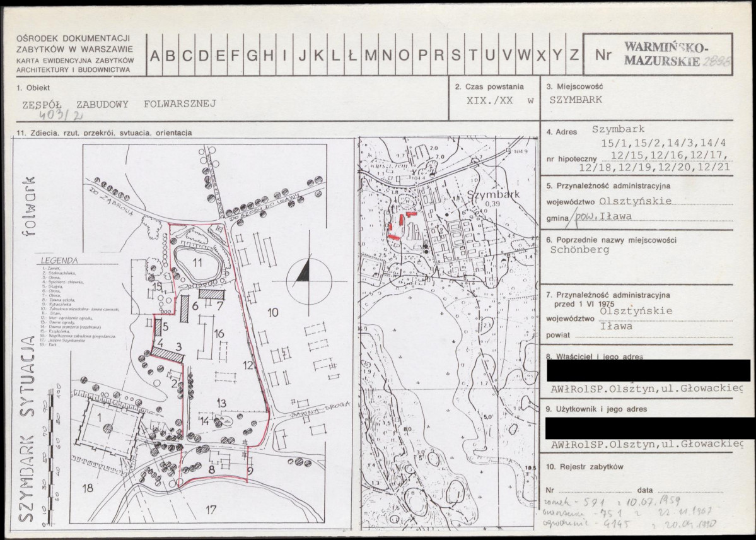Click hatched building number 7
This screenshot has height=540, width=756.
click(x=212, y=294)
